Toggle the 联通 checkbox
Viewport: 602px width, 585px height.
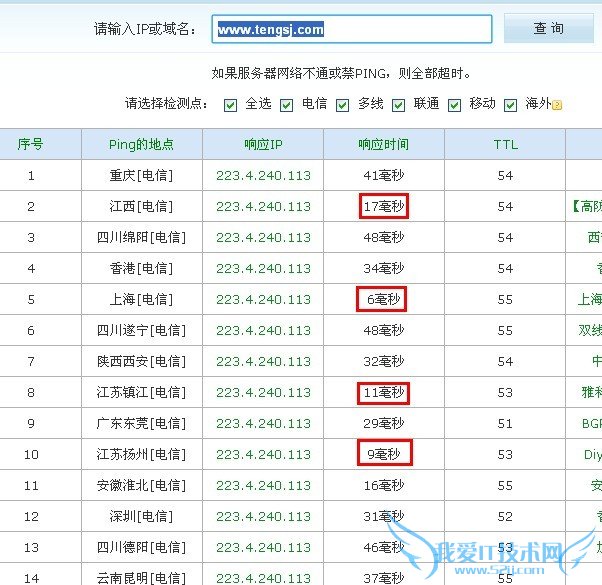pyautogui.click(x=399, y=105)
